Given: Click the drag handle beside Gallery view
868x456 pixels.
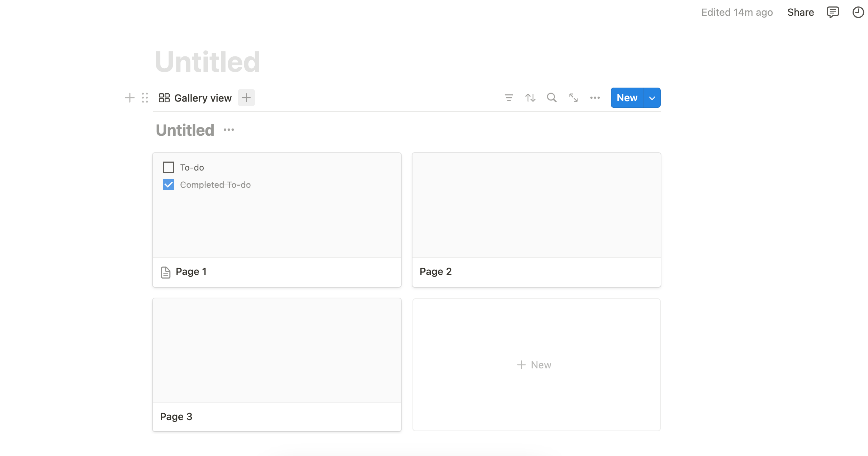Looking at the screenshot, I should (145, 98).
